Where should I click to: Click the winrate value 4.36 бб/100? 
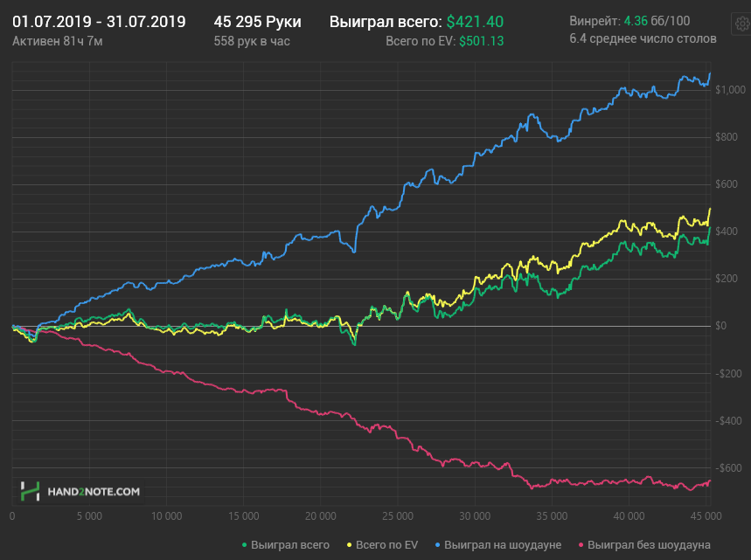[x=657, y=21]
